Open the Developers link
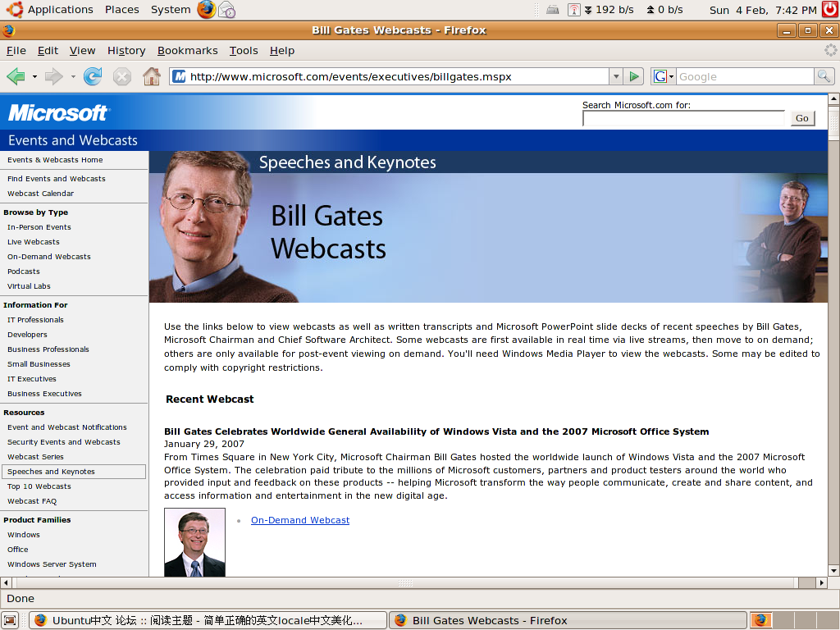Image resolution: width=840 pixels, height=630 pixels. [x=27, y=335]
